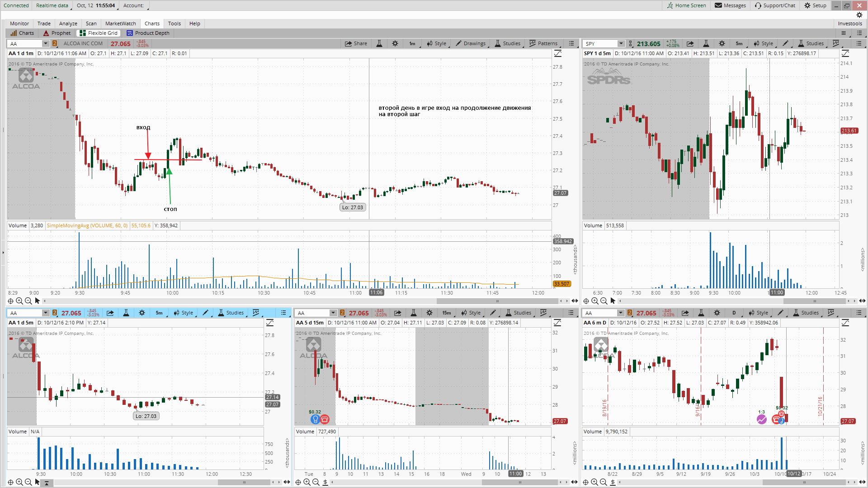This screenshot has height=488, width=868.
Task: Open Tools tab
Action: coord(175,23)
